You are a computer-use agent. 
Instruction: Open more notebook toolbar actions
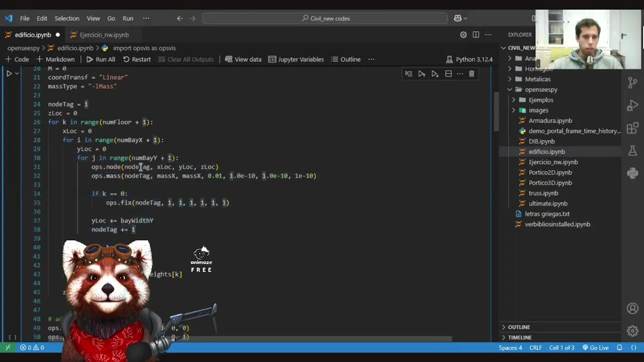(371, 59)
